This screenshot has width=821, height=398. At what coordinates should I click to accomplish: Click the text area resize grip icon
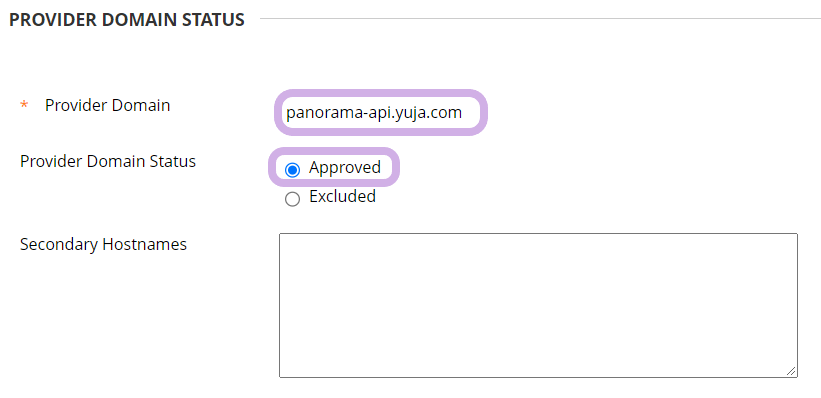(791, 371)
